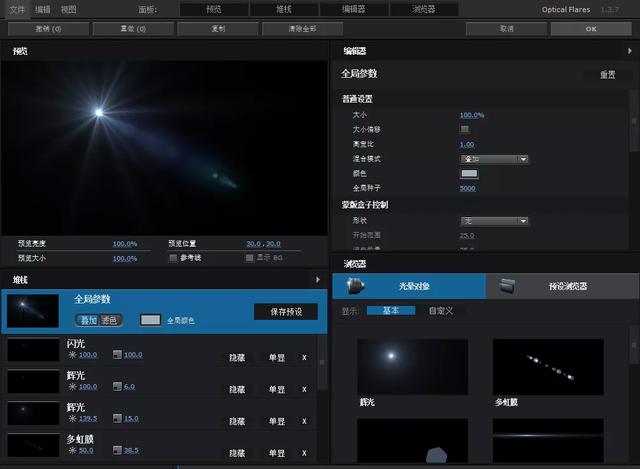Screen dimensions: 640x469
Task: Open the swatch beside 全局颜色
Action: pyautogui.click(x=151, y=320)
